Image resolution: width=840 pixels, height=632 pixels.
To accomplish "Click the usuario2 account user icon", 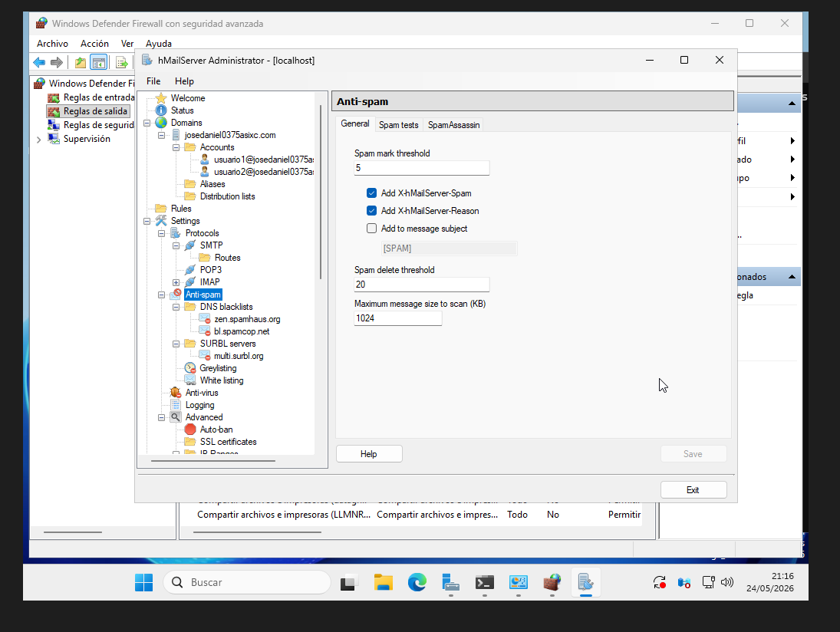I will 205,172.
